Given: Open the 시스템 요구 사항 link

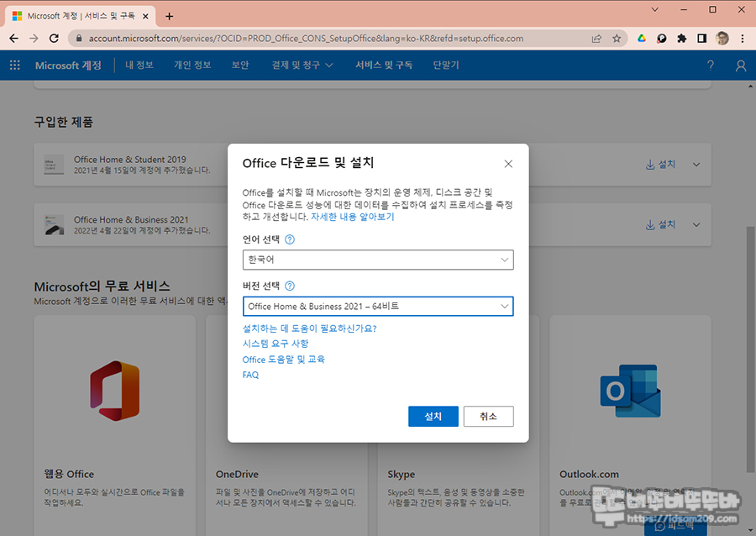Looking at the screenshot, I should point(276,344).
